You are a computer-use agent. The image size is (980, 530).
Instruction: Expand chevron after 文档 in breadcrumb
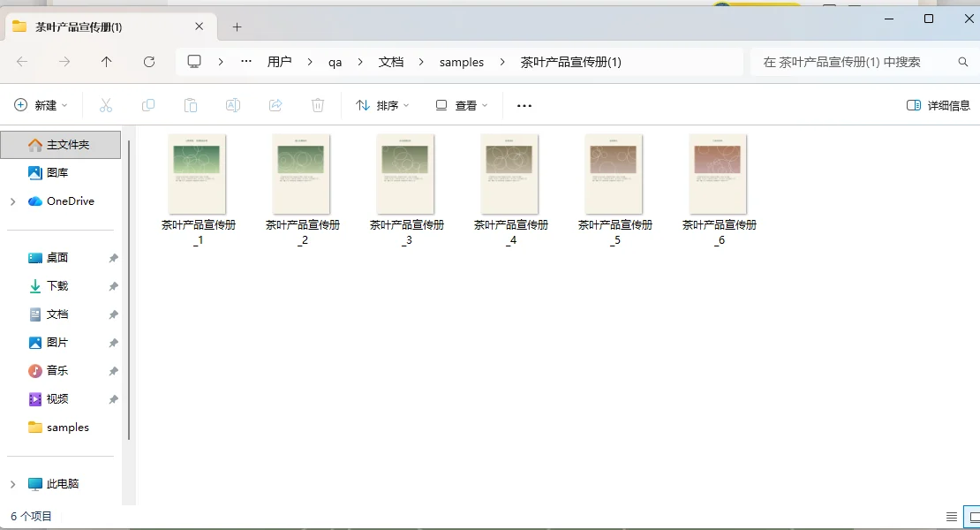(421, 62)
